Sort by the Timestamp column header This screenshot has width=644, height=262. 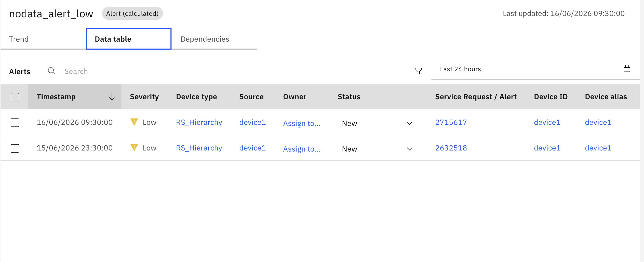tap(75, 97)
